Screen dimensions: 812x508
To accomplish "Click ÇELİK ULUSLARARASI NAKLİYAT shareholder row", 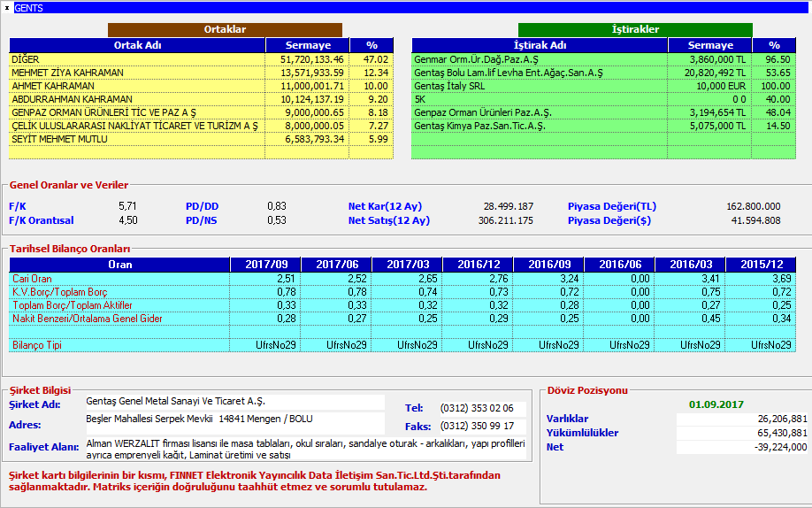I will point(201,126).
